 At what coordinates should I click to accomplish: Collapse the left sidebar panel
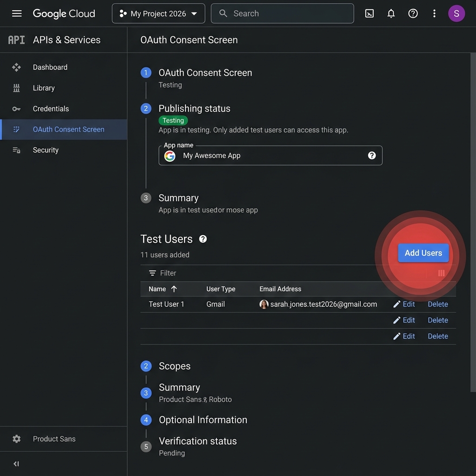point(16,463)
